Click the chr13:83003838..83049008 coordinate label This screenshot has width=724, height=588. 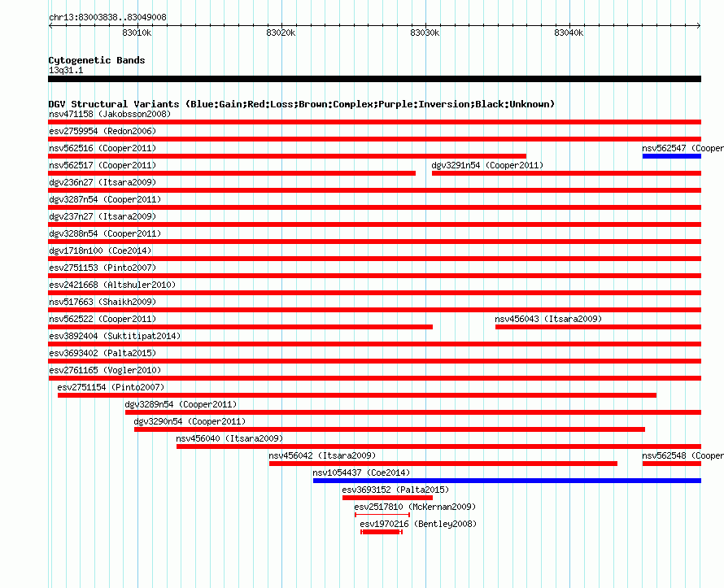tap(107, 17)
